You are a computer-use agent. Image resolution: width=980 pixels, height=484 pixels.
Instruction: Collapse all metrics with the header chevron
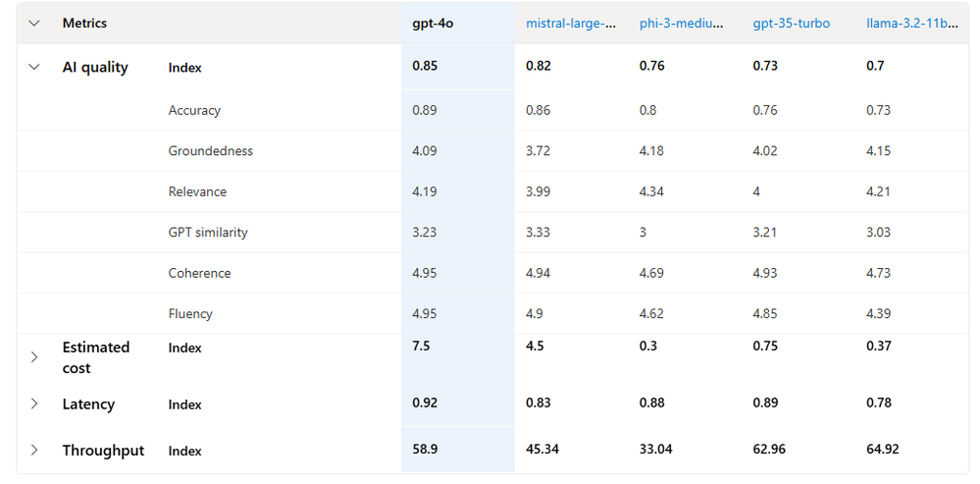point(34,24)
